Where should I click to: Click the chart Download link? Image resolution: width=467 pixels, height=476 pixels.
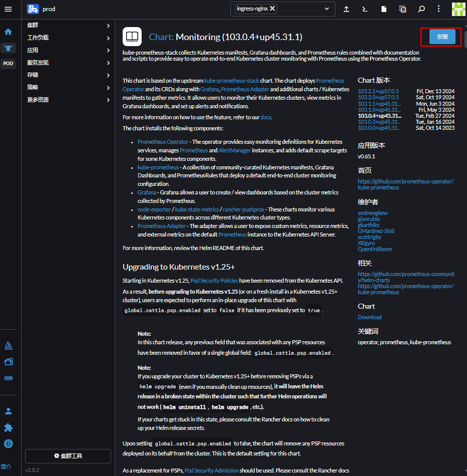pyautogui.click(x=370, y=317)
